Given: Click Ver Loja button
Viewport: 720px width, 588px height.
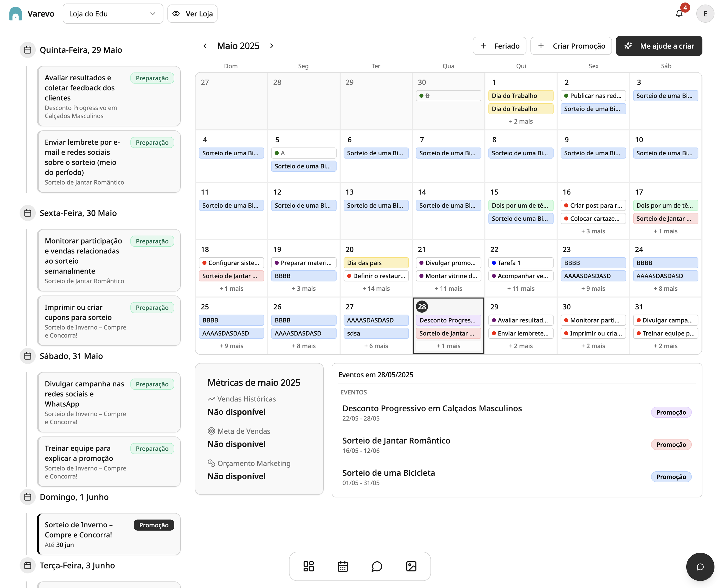Looking at the screenshot, I should click(x=192, y=14).
